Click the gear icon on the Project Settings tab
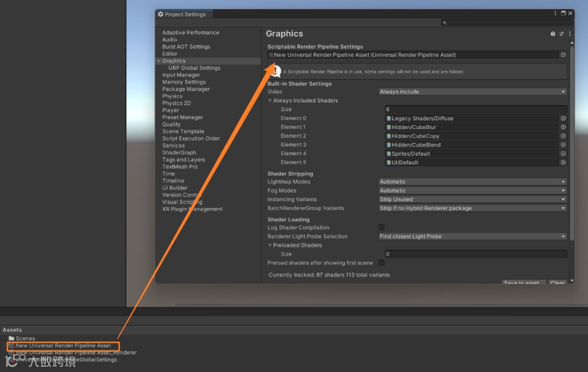 (161, 14)
